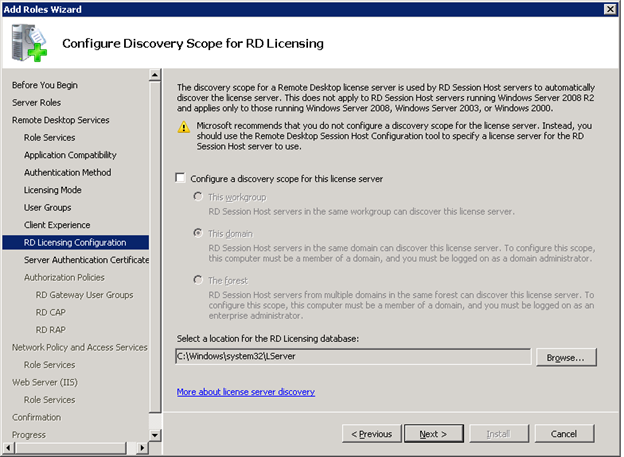The image size is (624, 457).
Task: Click the Next button
Action: click(x=433, y=434)
